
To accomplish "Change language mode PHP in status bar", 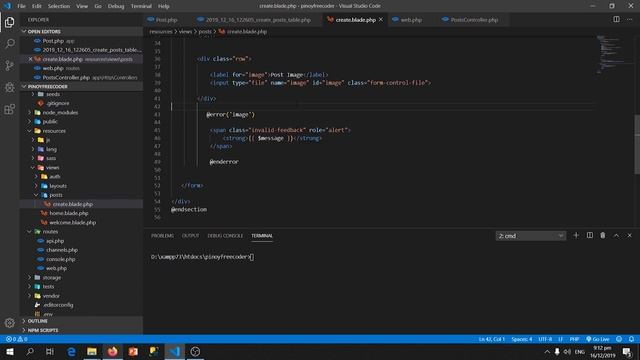I will point(574,339).
